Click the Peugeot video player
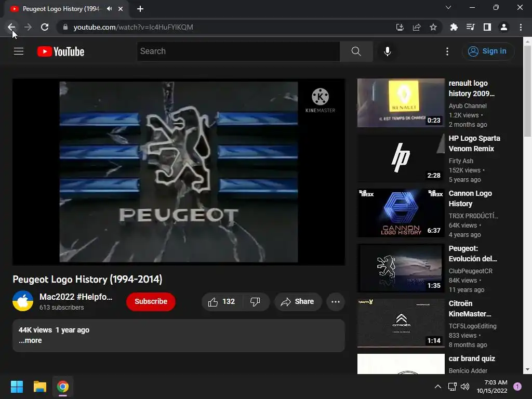532x399 pixels. (x=179, y=172)
